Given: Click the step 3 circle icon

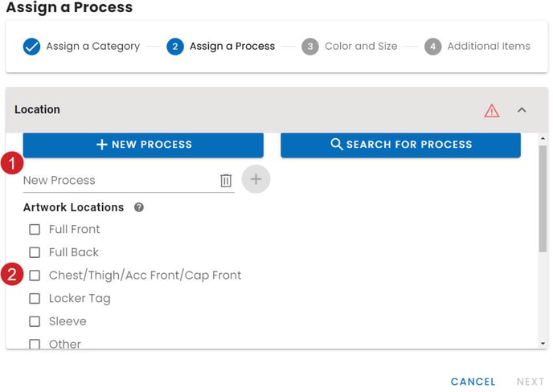Looking at the screenshot, I should (x=310, y=46).
